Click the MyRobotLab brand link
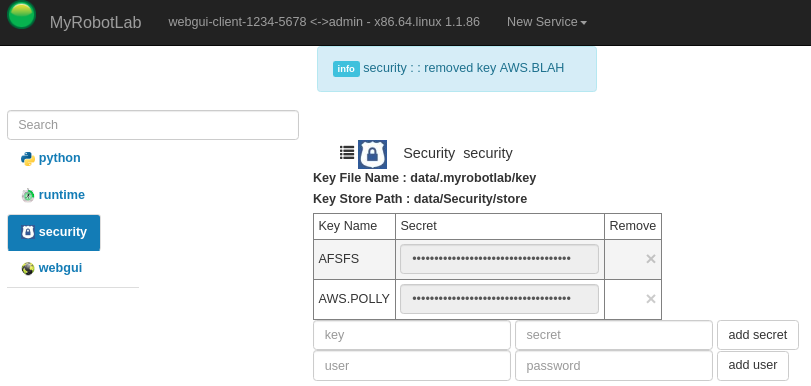The width and height of the screenshot is (811, 386). [x=96, y=23]
